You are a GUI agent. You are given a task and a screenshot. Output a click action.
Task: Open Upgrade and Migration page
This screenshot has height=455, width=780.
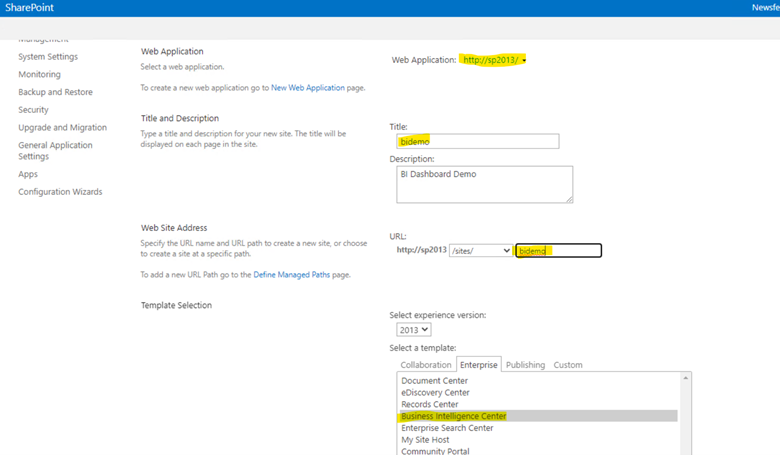(x=63, y=128)
